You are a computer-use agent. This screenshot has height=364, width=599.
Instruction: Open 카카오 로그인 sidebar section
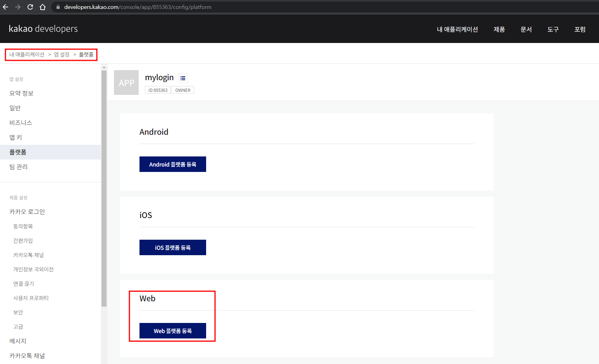click(50, 212)
